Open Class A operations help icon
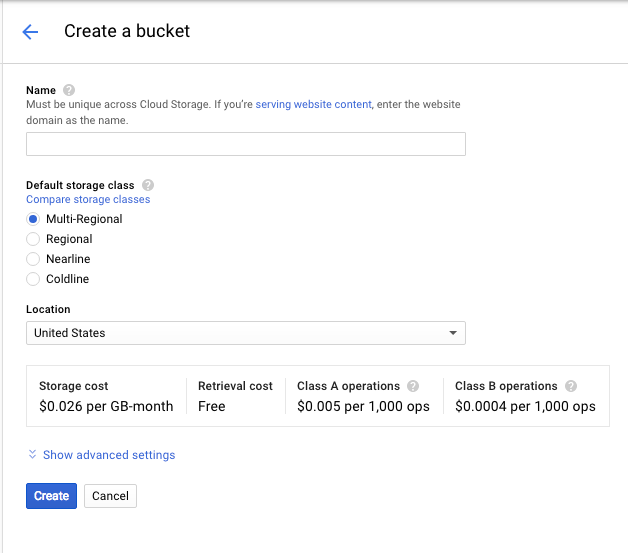628x553 pixels. click(413, 386)
